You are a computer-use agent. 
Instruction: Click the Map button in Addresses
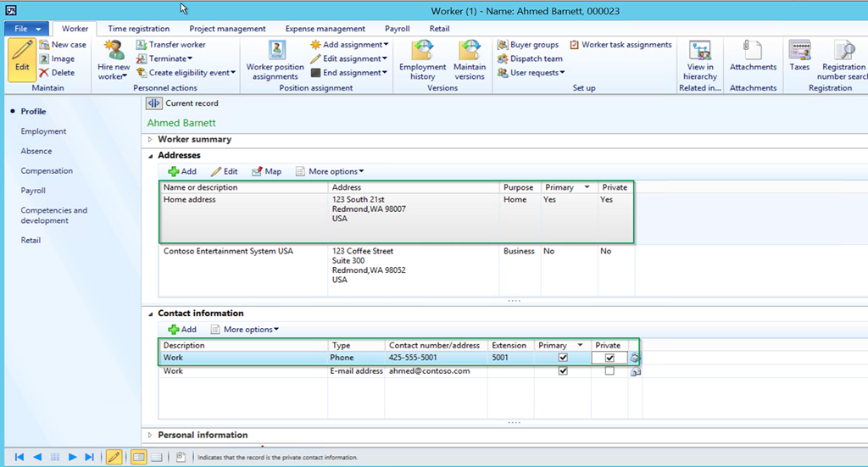[x=265, y=171]
